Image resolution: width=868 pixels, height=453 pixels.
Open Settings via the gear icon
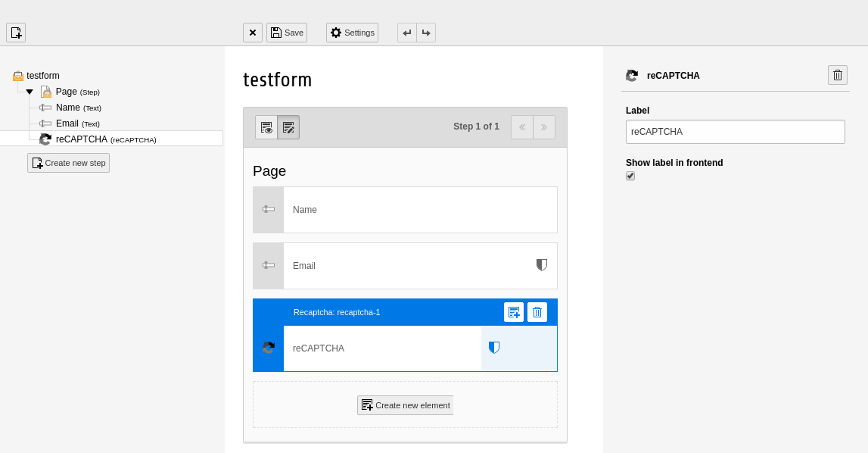tap(352, 33)
